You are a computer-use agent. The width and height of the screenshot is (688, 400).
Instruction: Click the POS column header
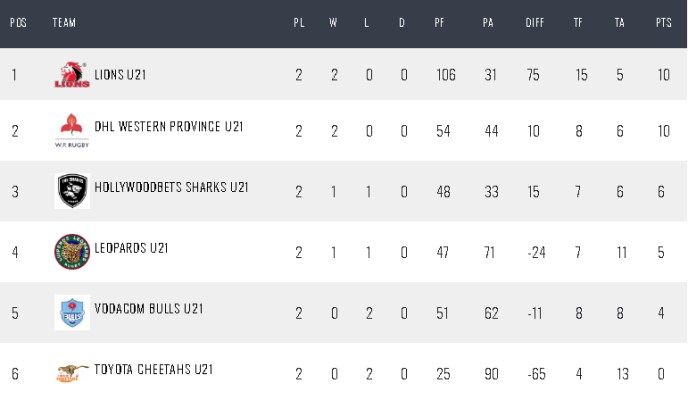[x=17, y=22]
